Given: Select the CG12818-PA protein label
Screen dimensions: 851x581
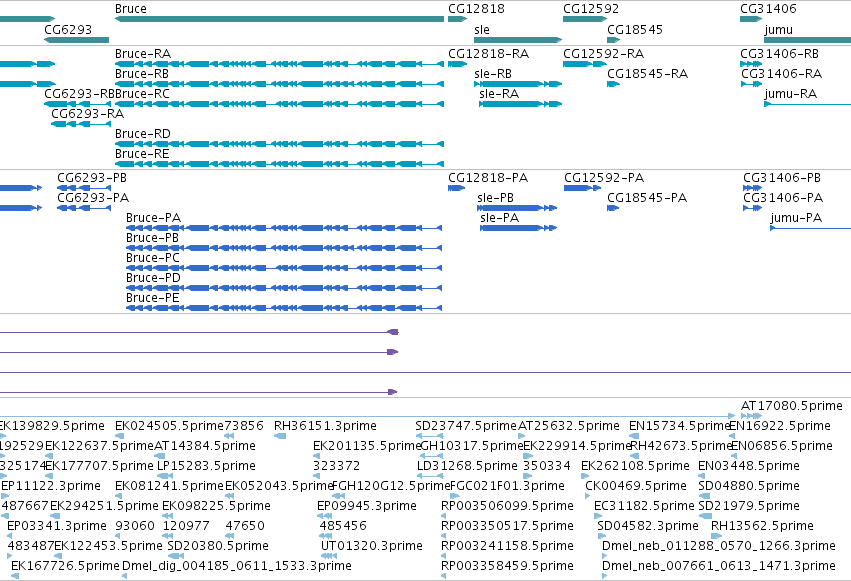Looking at the screenshot, I should [487, 178].
